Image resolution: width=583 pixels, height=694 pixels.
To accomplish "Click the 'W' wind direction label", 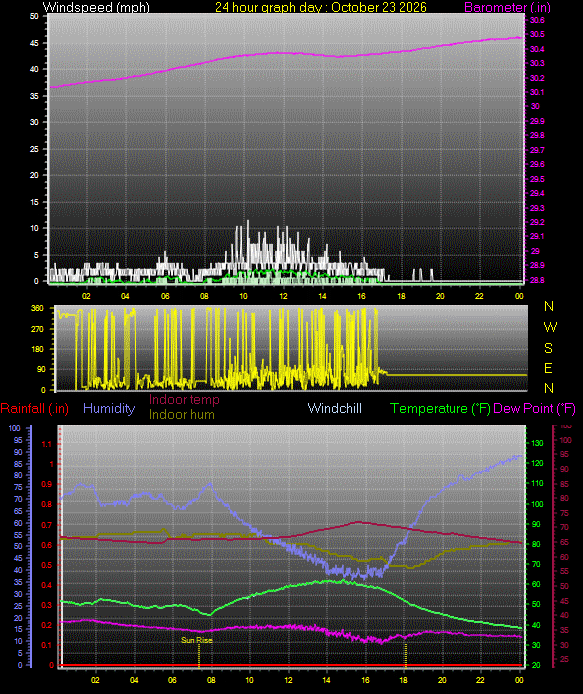I will pos(550,327).
